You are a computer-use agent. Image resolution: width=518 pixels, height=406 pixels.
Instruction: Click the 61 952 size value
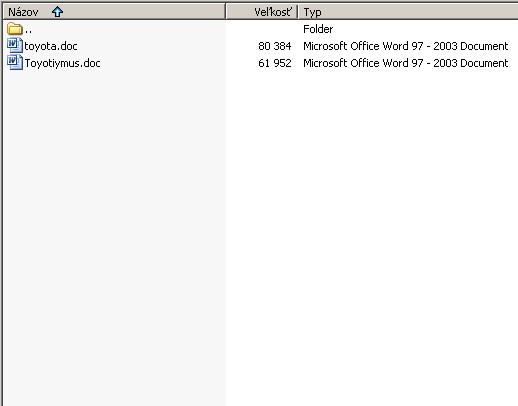(275, 63)
